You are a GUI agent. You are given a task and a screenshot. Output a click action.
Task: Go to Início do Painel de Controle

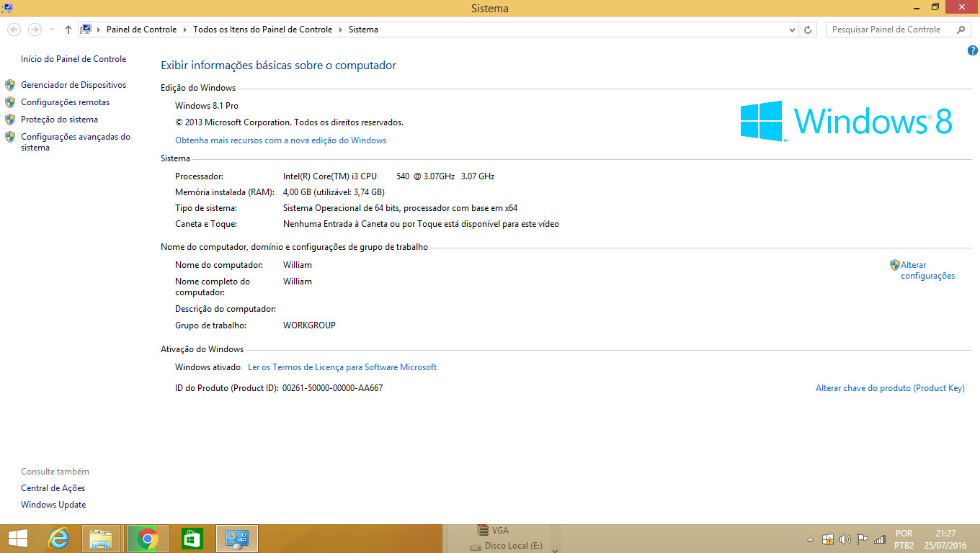[73, 59]
